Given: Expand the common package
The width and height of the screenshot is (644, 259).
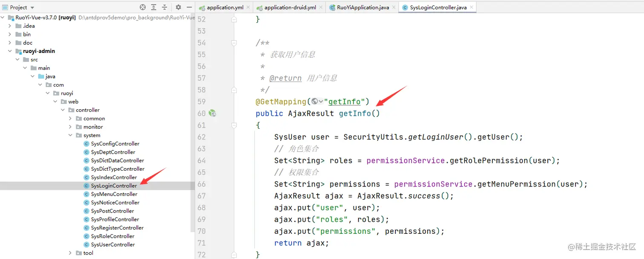Looking at the screenshot, I should click(70, 119).
